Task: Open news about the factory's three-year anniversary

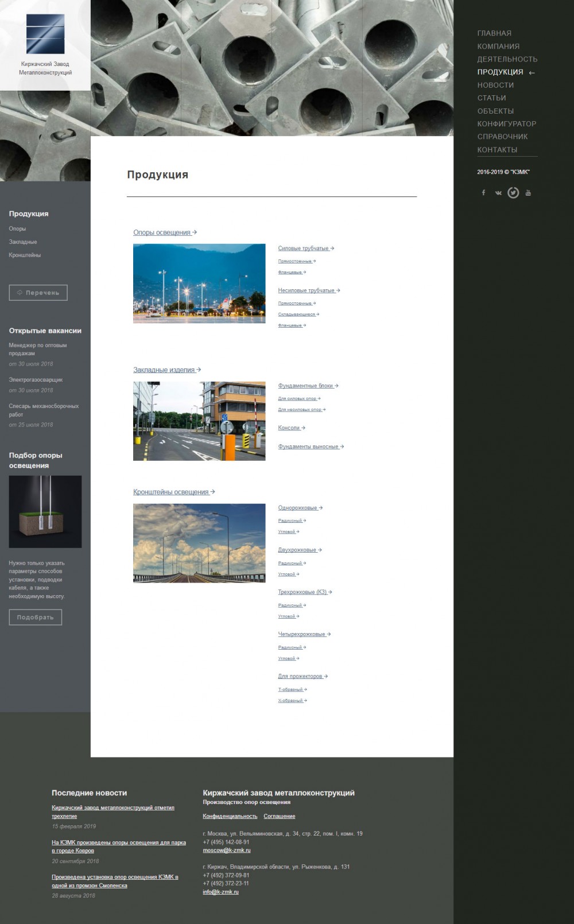Action: point(113,812)
